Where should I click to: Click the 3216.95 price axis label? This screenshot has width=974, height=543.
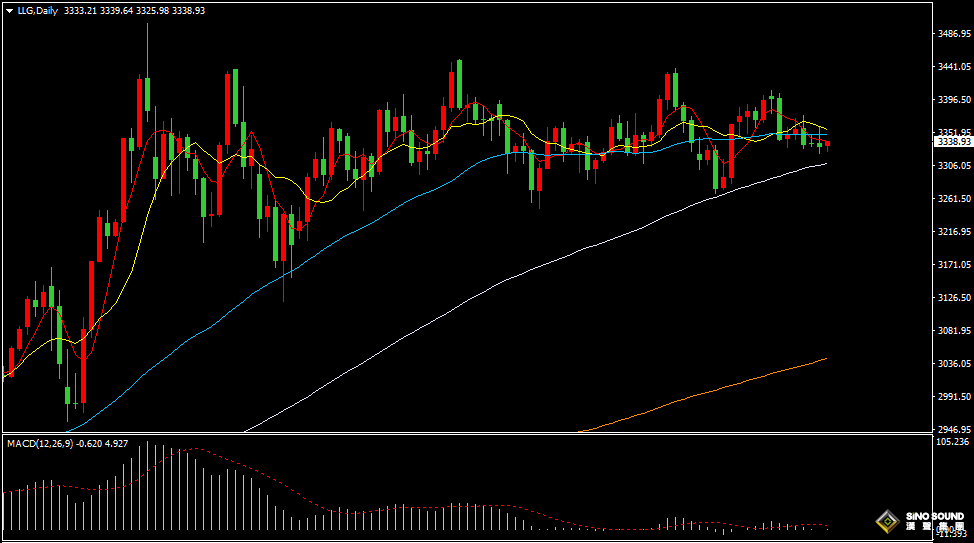click(954, 232)
